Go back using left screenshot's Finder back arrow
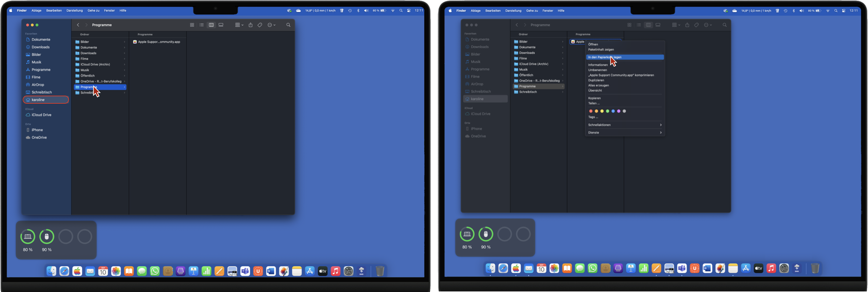This screenshot has height=292, width=868. pos(78,25)
